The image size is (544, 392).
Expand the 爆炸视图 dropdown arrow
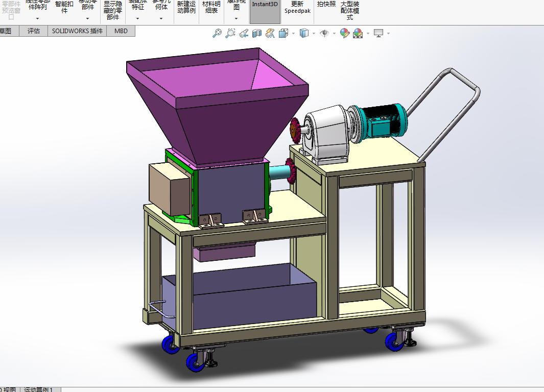pyautogui.click(x=236, y=19)
